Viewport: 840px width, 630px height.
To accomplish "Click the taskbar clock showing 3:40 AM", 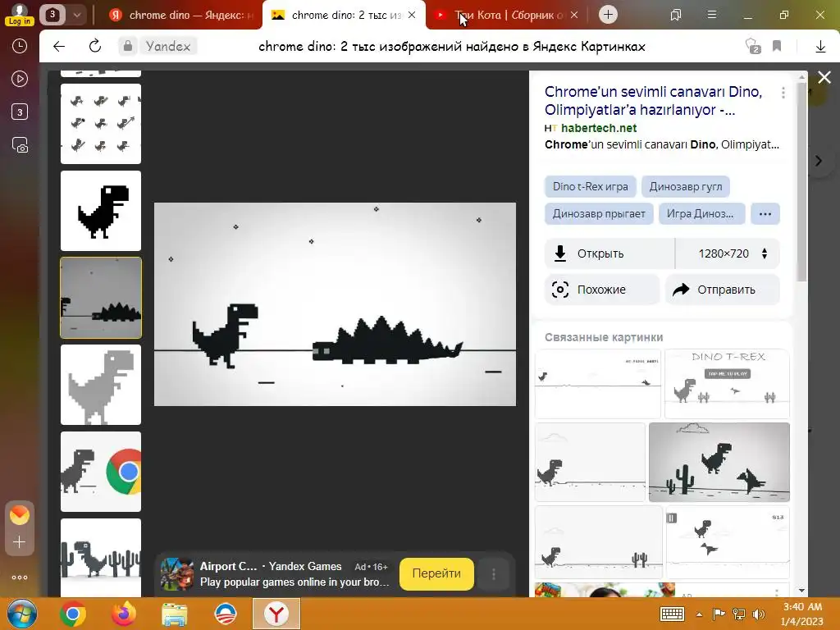I will coord(801,614).
